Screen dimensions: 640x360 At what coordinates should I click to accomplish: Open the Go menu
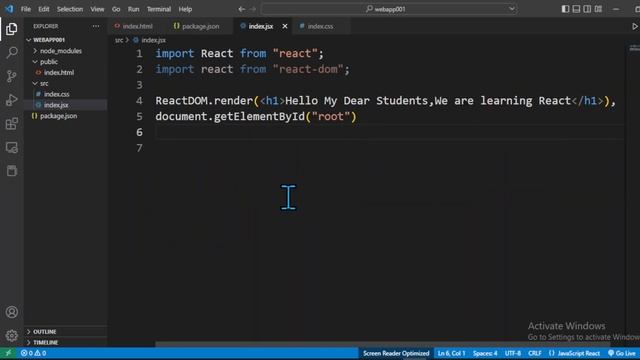pos(116,9)
